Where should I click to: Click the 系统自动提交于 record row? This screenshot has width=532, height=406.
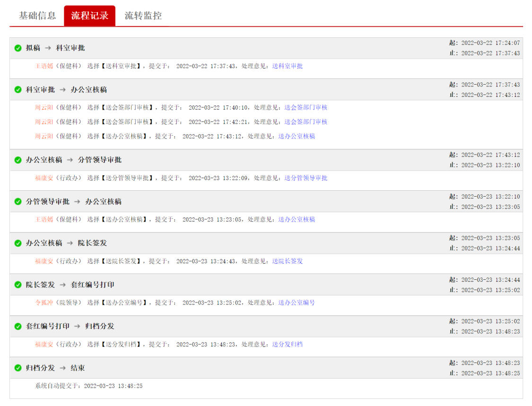click(x=89, y=386)
